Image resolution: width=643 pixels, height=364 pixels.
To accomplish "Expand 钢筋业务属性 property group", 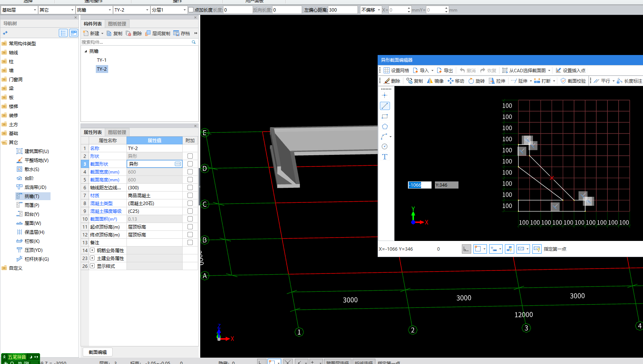I will click(x=92, y=250).
